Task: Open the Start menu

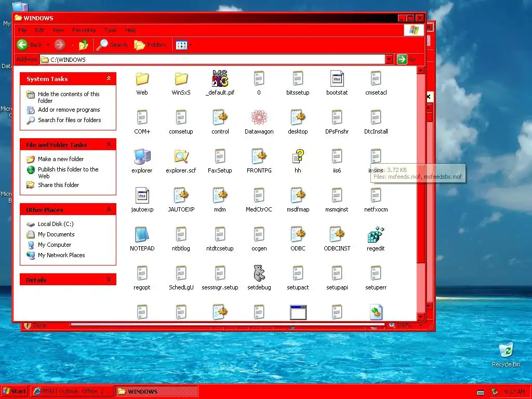Action: coord(14,391)
